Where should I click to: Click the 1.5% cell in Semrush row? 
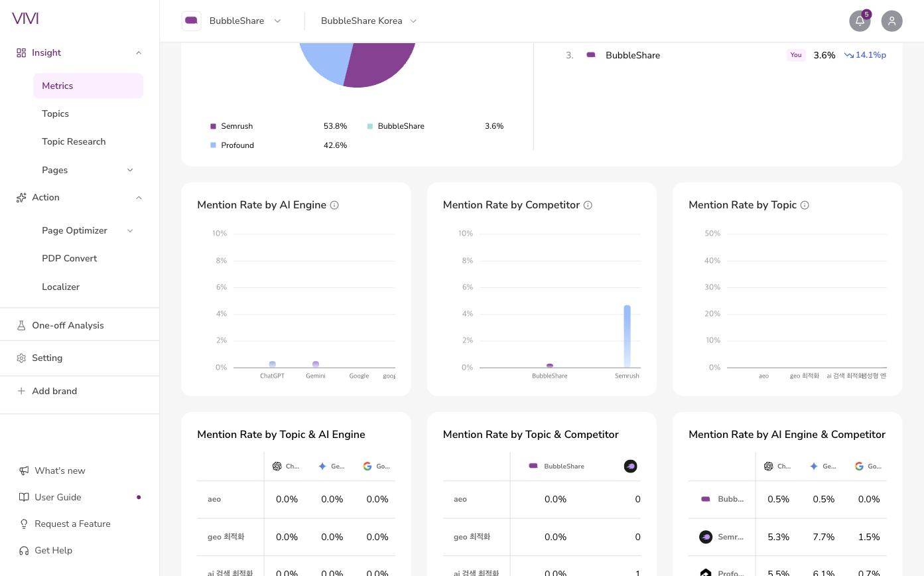click(869, 537)
